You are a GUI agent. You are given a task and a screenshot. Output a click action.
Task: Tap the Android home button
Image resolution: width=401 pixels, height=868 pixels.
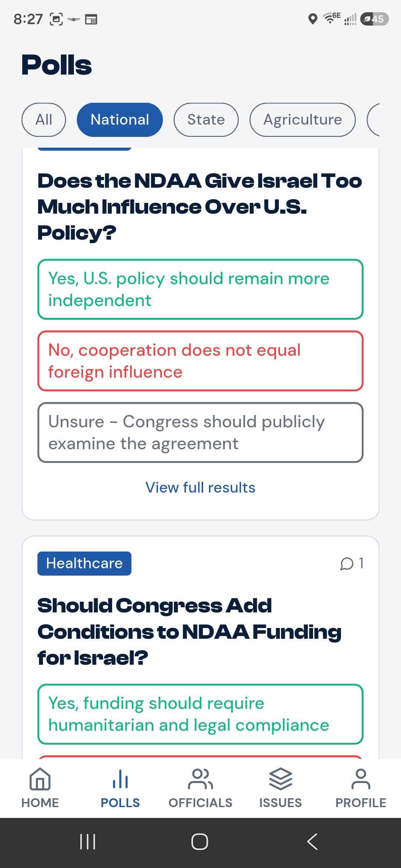click(x=200, y=841)
